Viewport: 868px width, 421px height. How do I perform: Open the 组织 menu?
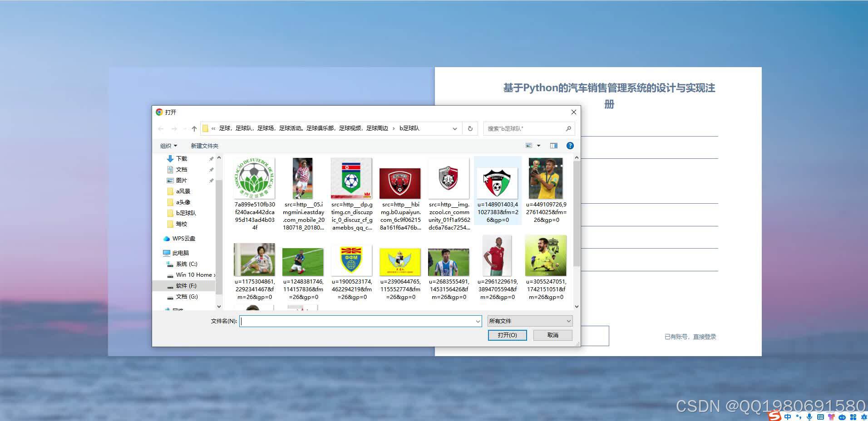(x=168, y=146)
